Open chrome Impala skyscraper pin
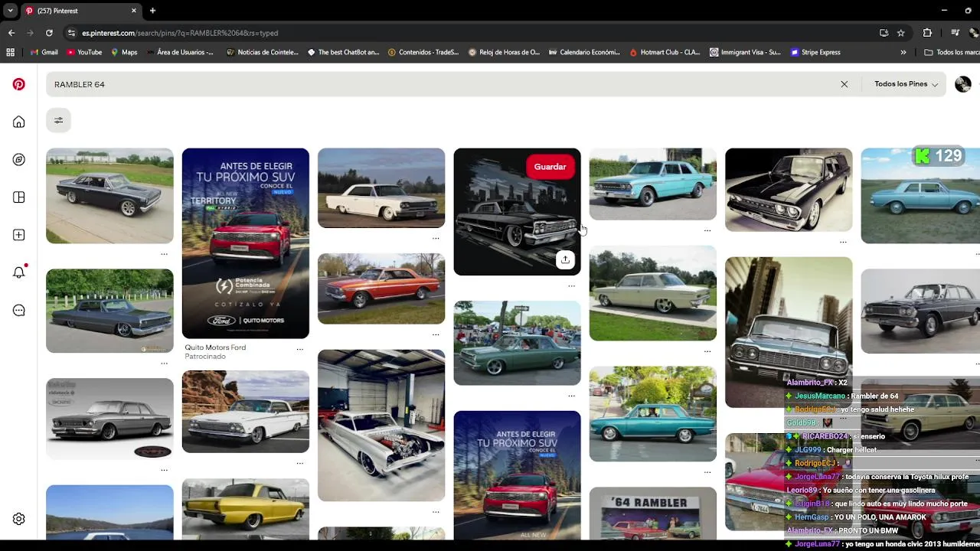This screenshot has height=551, width=980. coord(789,332)
